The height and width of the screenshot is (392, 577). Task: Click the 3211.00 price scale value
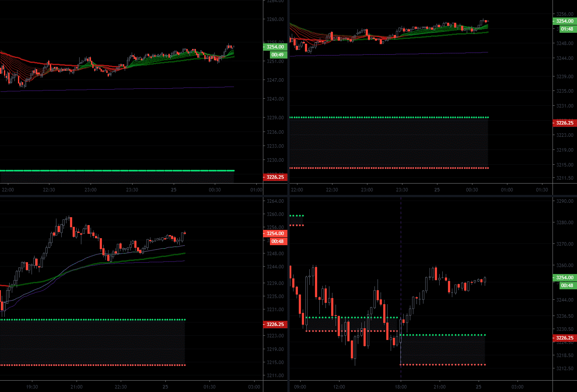point(275,375)
